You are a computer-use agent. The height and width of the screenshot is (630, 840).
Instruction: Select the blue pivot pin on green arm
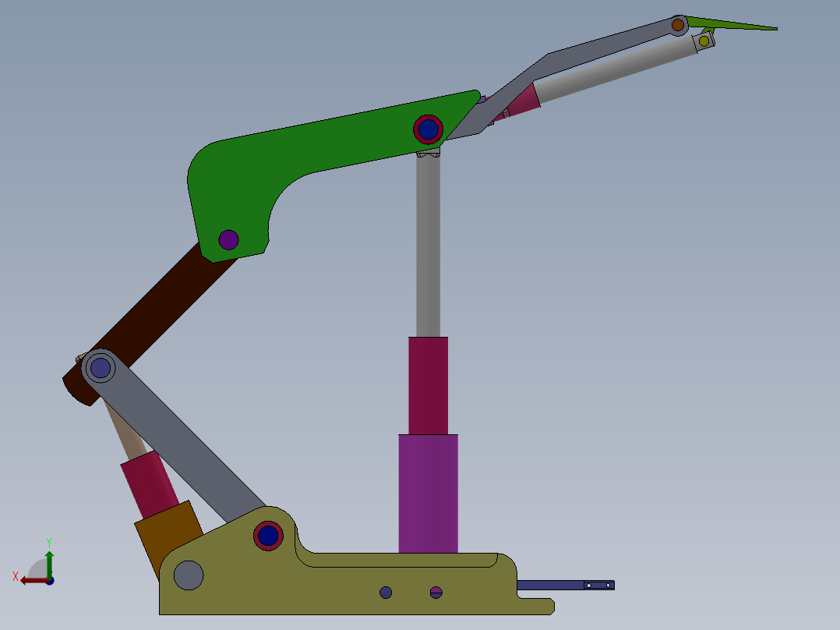428,129
